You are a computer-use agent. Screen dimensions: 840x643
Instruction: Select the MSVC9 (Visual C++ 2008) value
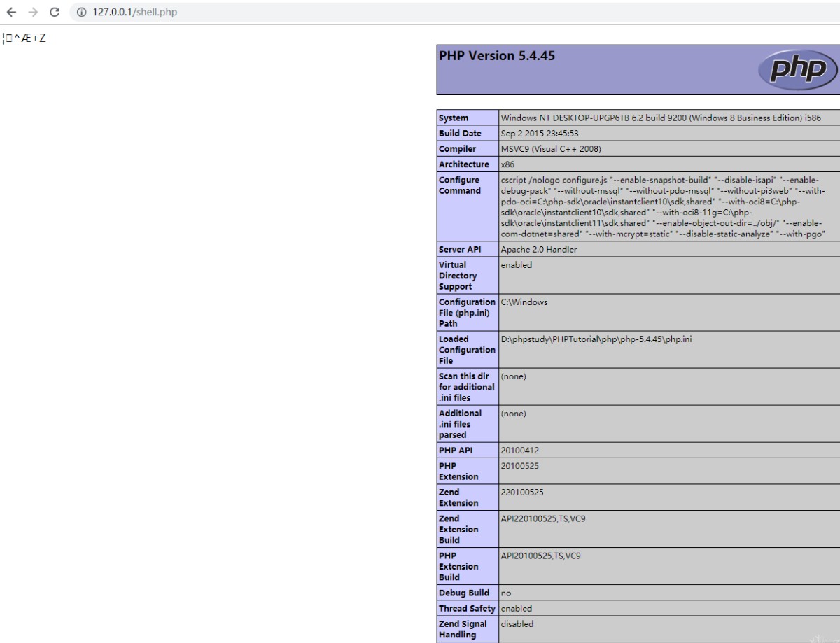[x=551, y=148]
